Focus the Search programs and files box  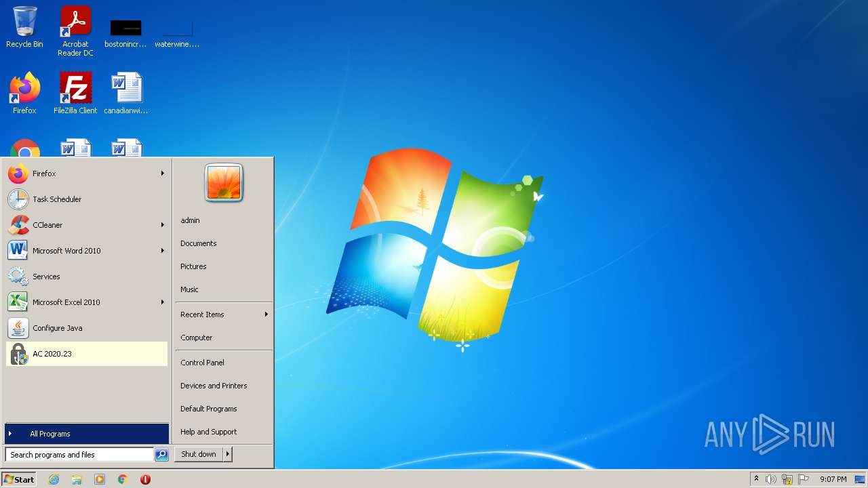click(x=79, y=455)
